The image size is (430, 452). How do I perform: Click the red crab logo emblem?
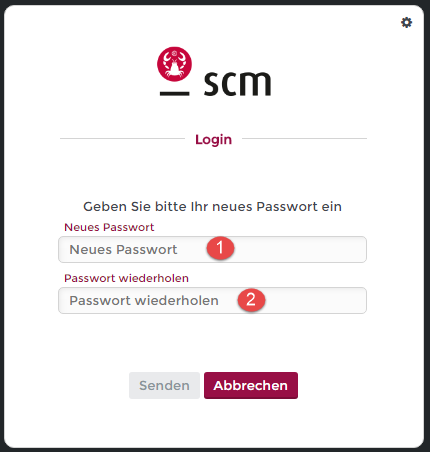pos(174,64)
